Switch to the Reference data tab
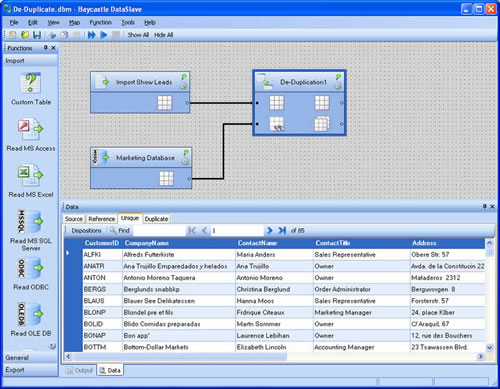Viewport: 500px width, 389px height. coord(102,219)
